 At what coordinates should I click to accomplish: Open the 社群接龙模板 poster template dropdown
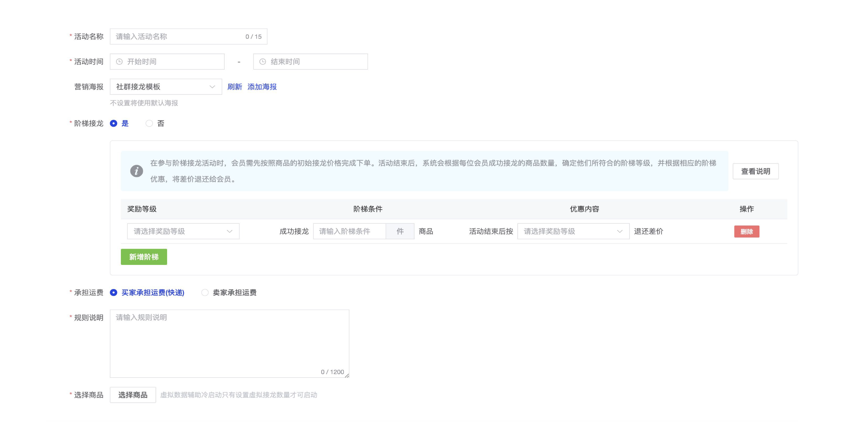166,87
